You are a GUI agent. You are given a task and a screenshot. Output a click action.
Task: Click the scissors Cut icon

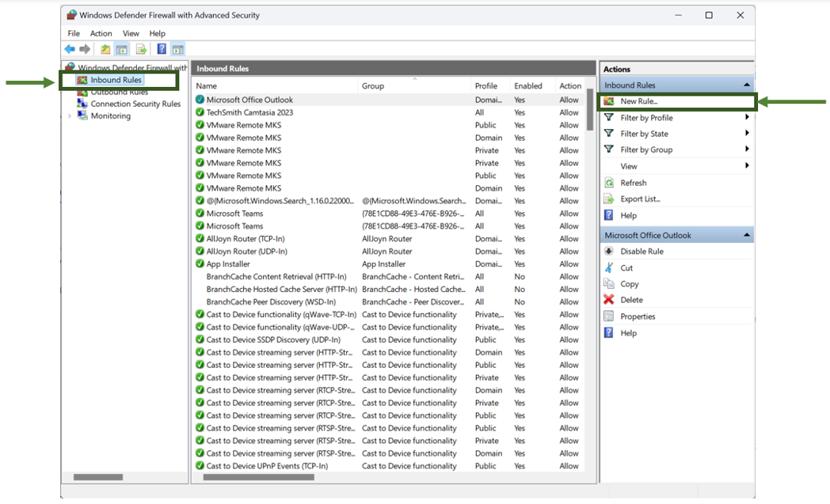[608, 268]
